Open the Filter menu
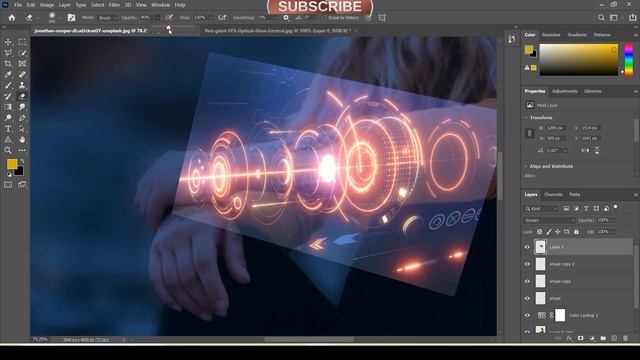640x360 pixels. [114, 5]
